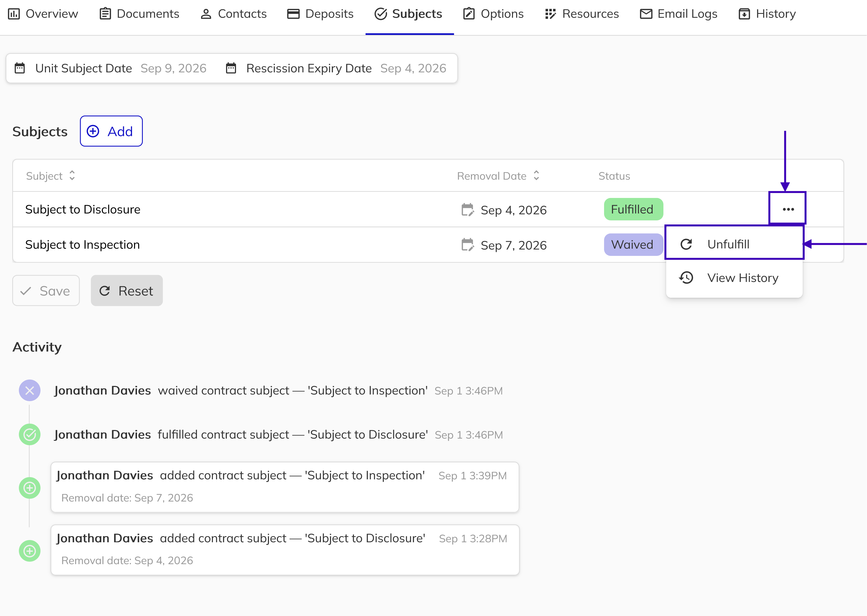Click 'Sep 1 3:28PM' activity timestamp
This screenshot has width=867, height=616.
(x=473, y=539)
